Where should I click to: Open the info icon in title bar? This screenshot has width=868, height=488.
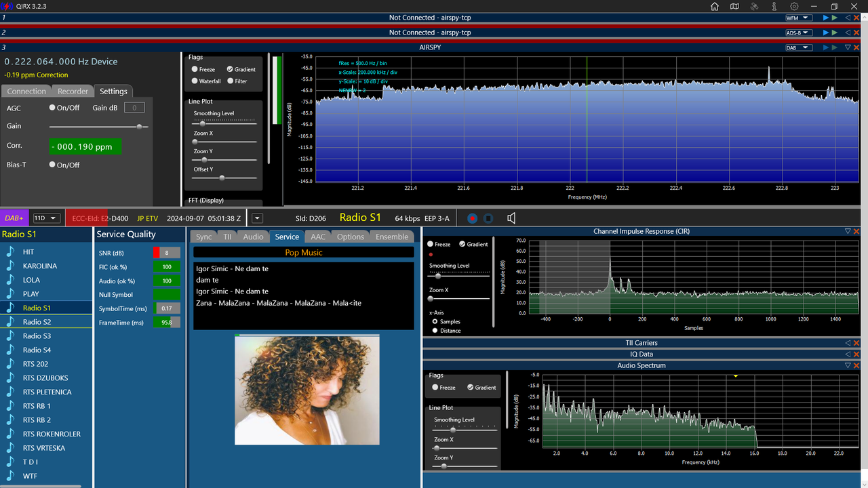point(774,6)
